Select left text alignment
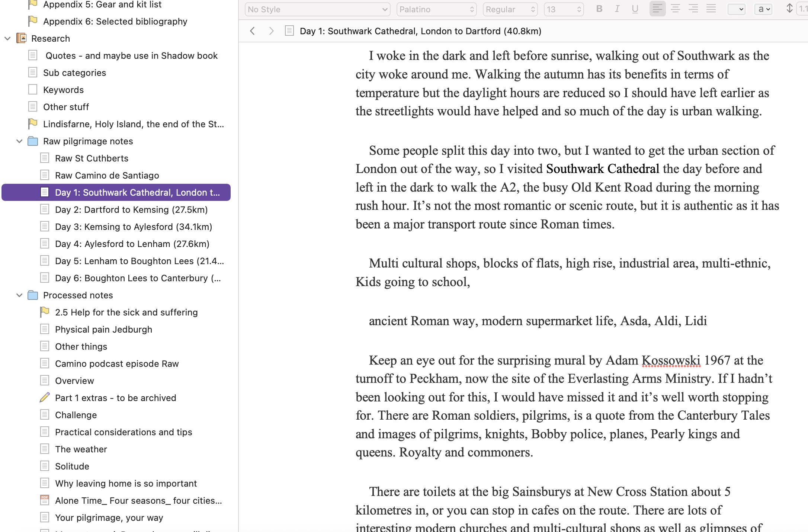 click(657, 9)
